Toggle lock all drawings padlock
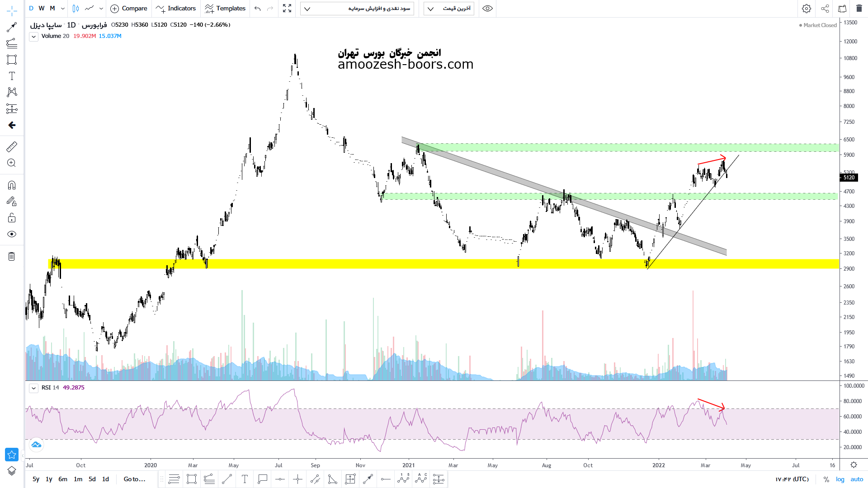Image resolution: width=868 pixels, height=488 pixels. point(12,218)
